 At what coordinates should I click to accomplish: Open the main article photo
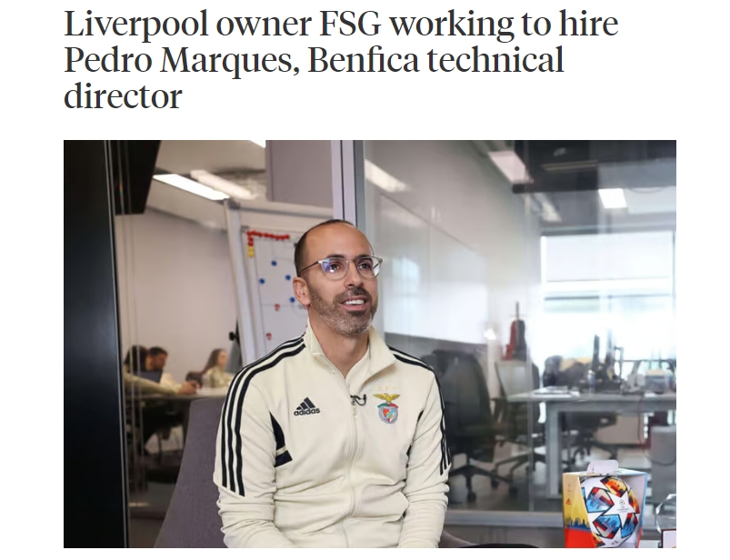tap(370, 344)
